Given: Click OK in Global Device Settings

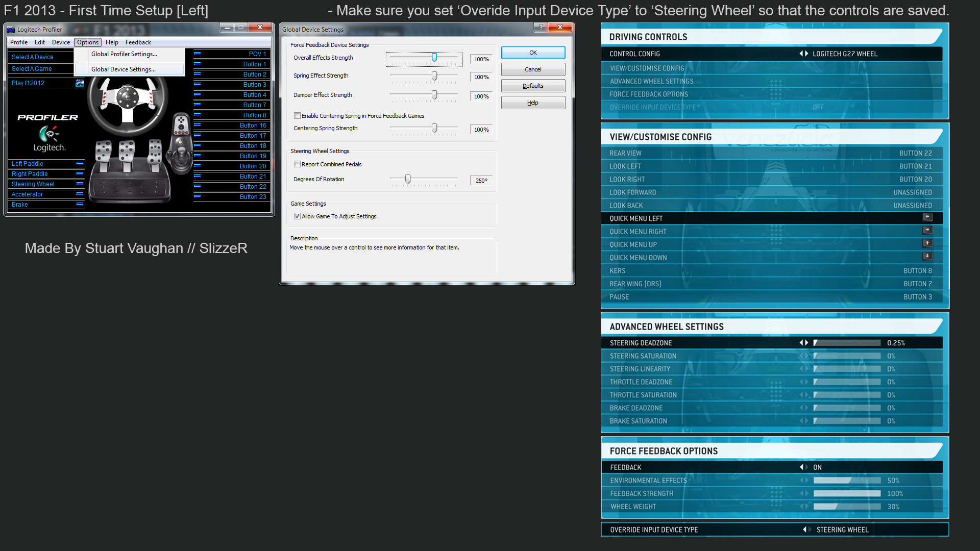Looking at the screenshot, I should (x=533, y=53).
